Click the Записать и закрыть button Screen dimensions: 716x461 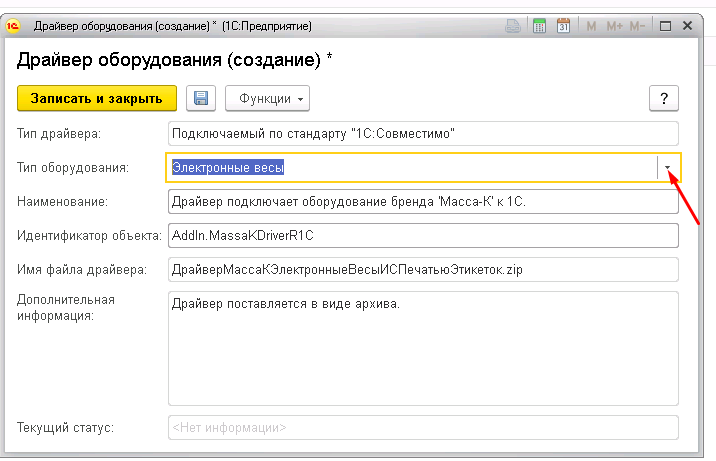97,98
